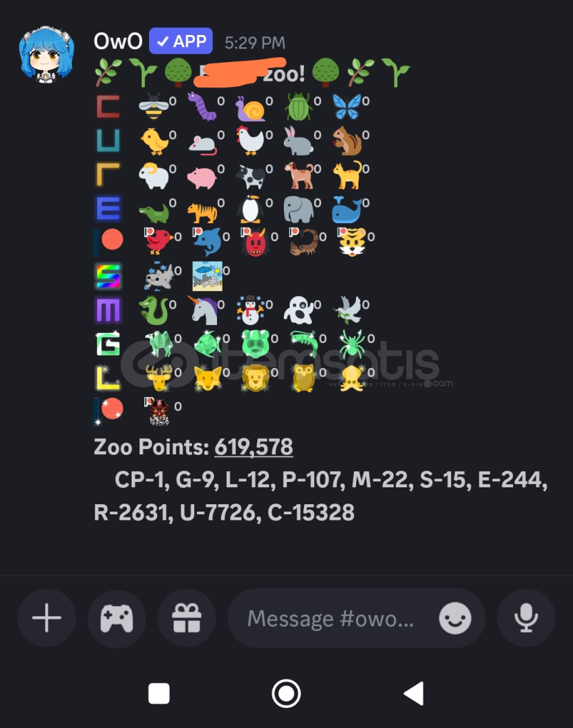Tap the underlined 619,578 zoo points

[253, 447]
